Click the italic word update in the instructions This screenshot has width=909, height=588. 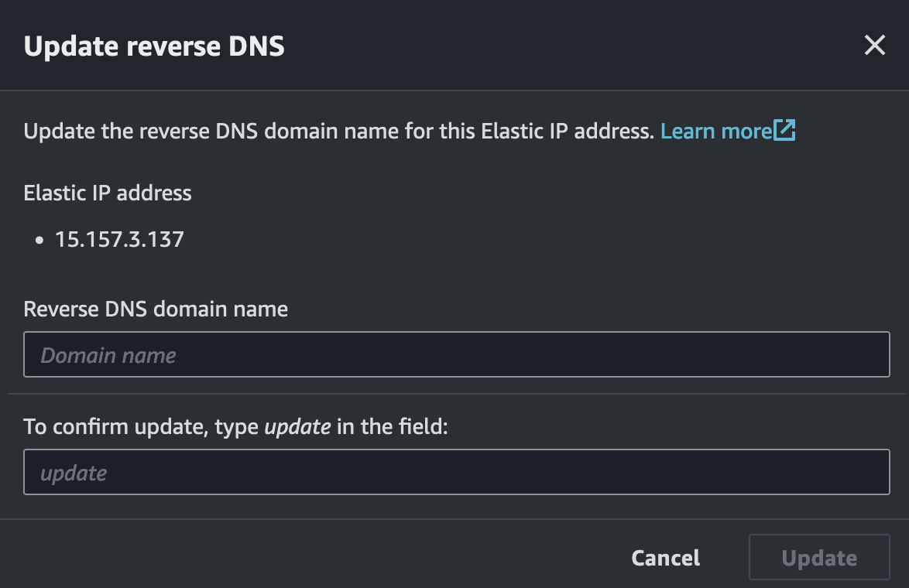[297, 426]
